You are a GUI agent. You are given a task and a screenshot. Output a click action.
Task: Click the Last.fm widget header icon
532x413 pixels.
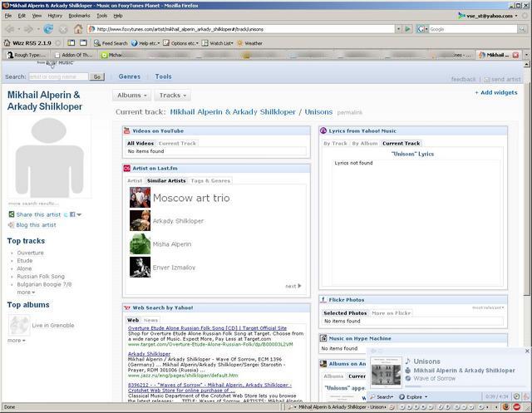(127, 168)
